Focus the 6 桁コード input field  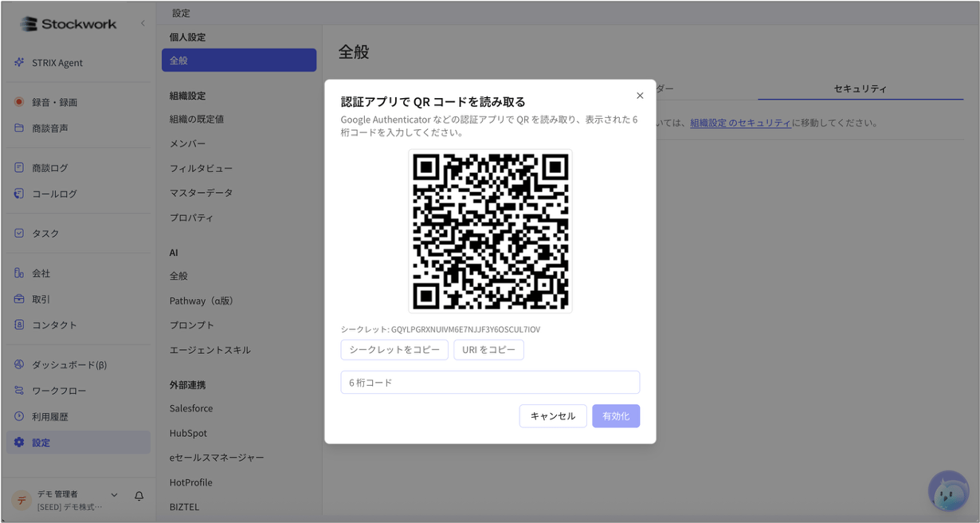(x=490, y=382)
